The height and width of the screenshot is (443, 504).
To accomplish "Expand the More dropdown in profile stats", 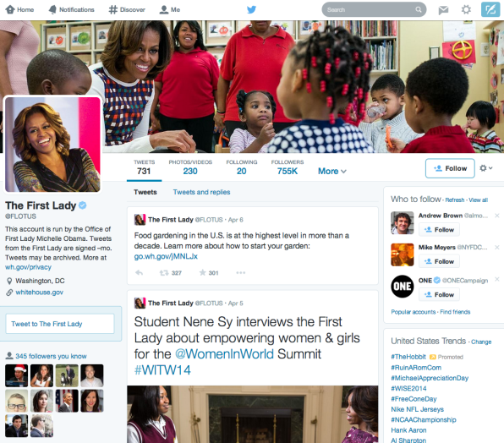I will 332,172.
